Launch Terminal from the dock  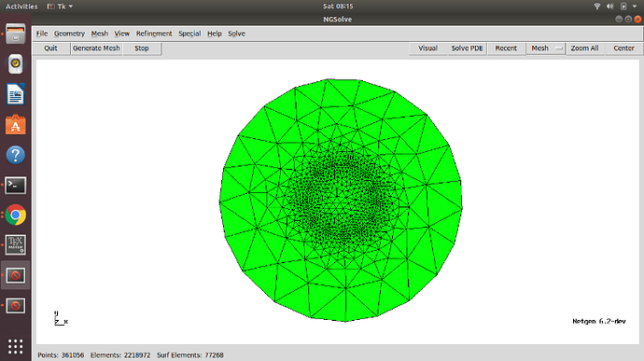16,186
